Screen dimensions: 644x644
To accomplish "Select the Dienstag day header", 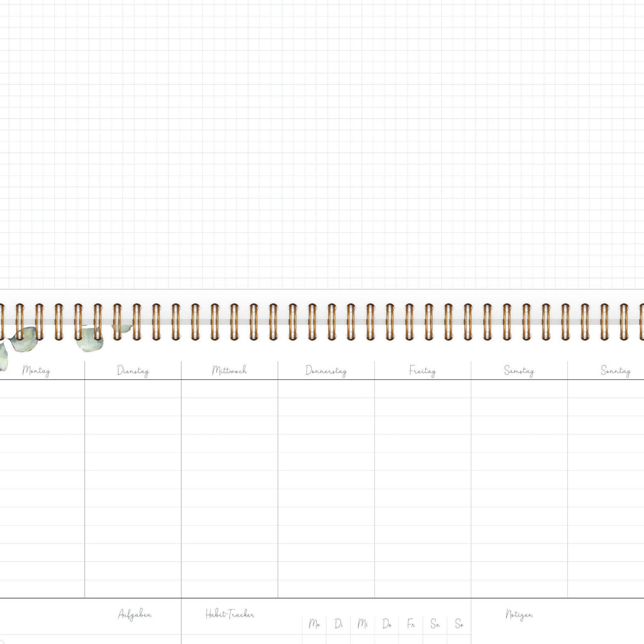I will tap(133, 370).
